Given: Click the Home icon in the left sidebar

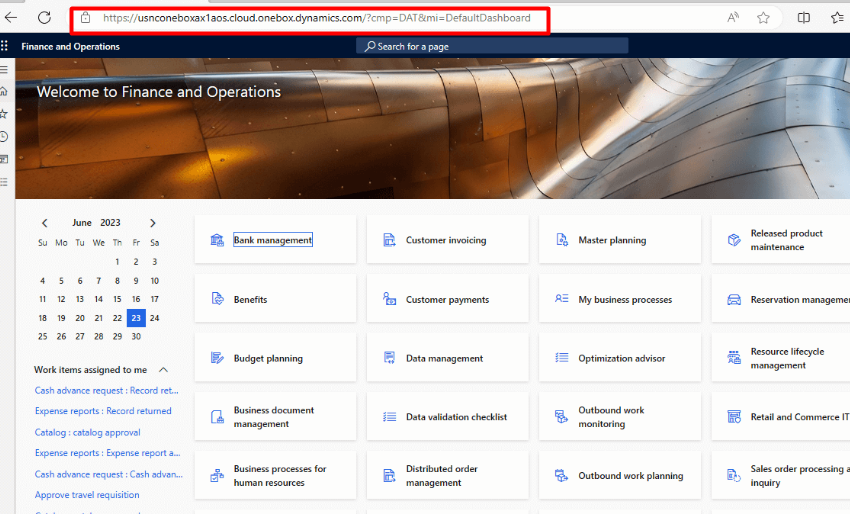Looking at the screenshot, I should 4,91.
